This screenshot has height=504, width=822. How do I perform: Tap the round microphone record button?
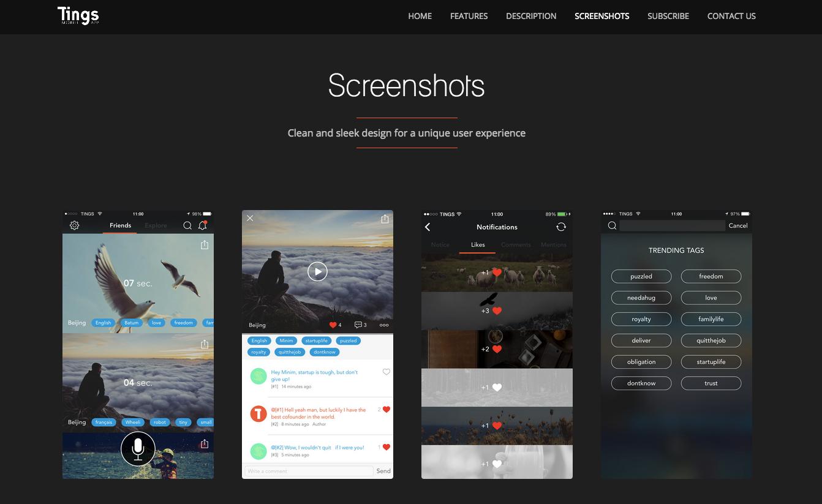coord(138,448)
